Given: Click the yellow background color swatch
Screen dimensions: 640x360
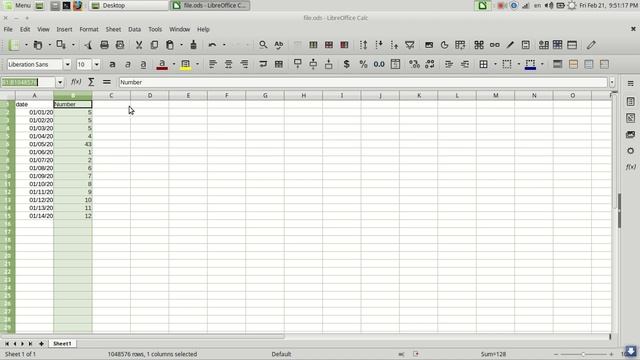Looking at the screenshot, I should (x=186, y=64).
